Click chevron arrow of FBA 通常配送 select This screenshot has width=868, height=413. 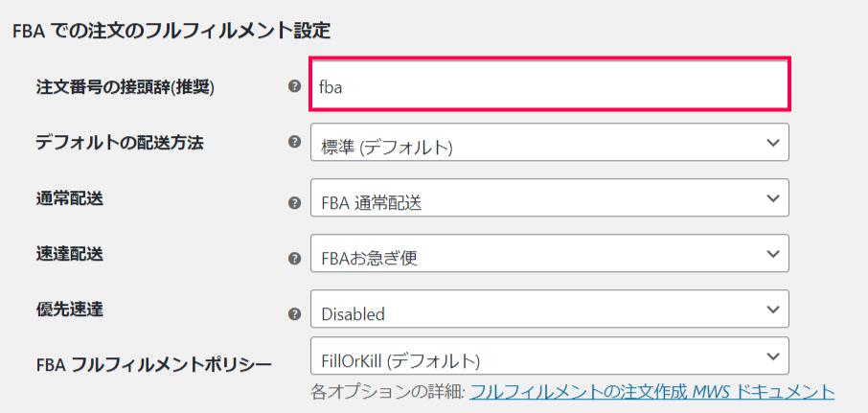[x=773, y=197]
